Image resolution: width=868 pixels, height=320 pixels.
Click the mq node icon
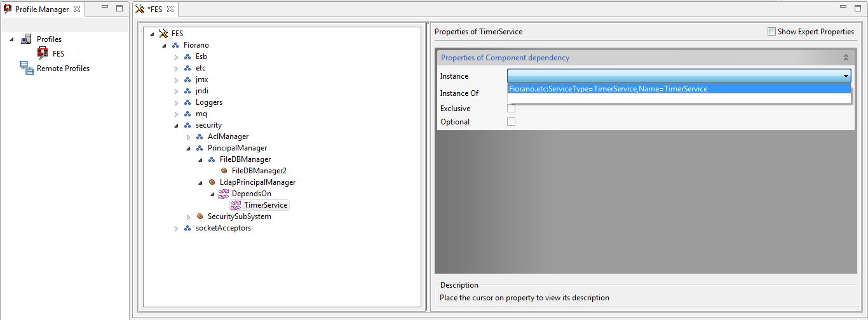(x=187, y=114)
